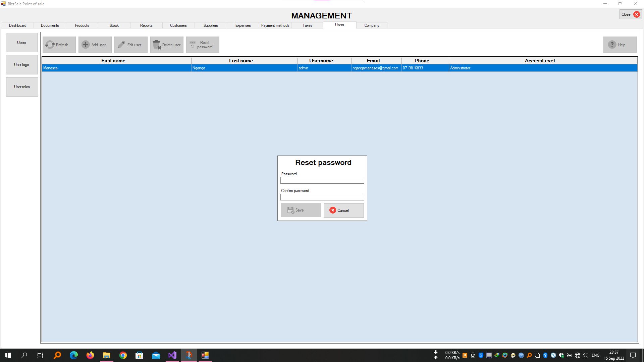
Task: Focus the Password input field
Action: point(322,180)
